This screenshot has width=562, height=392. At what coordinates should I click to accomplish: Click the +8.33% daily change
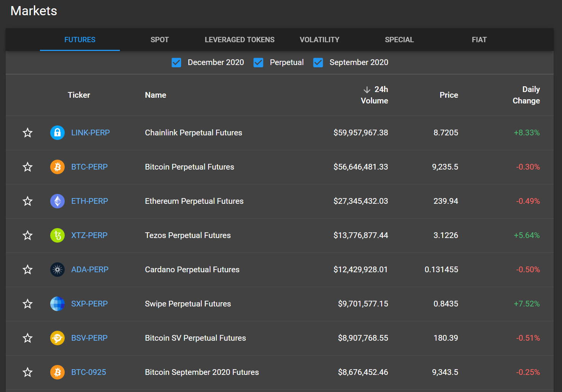pos(527,133)
